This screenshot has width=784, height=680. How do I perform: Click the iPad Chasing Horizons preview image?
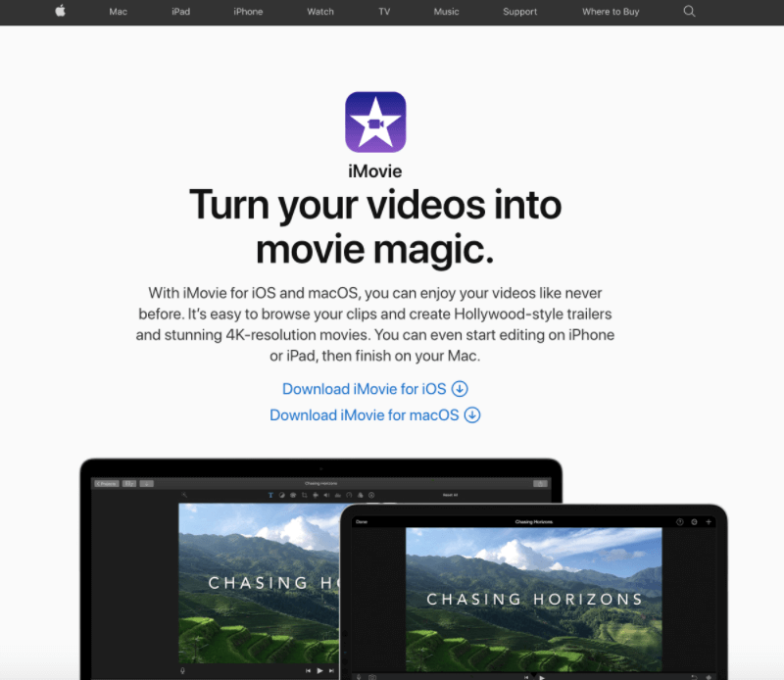(x=533, y=599)
